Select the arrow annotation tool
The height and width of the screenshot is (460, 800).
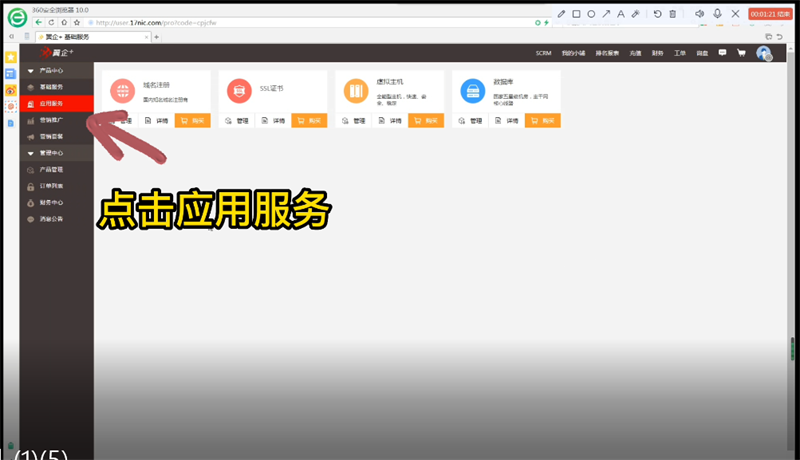coord(606,14)
